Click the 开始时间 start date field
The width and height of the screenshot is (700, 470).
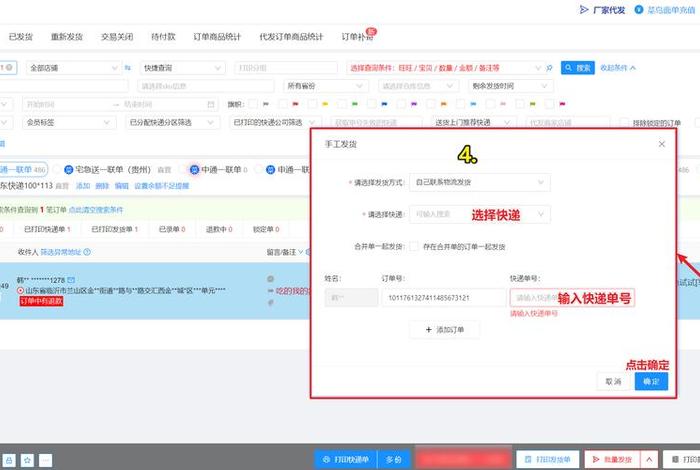pyautogui.click(x=66, y=104)
